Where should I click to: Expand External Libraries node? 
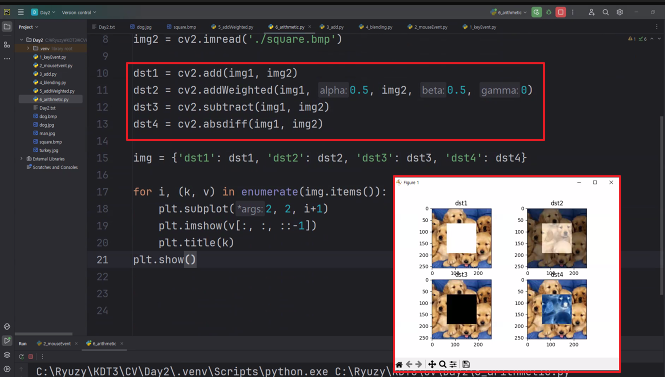21,159
